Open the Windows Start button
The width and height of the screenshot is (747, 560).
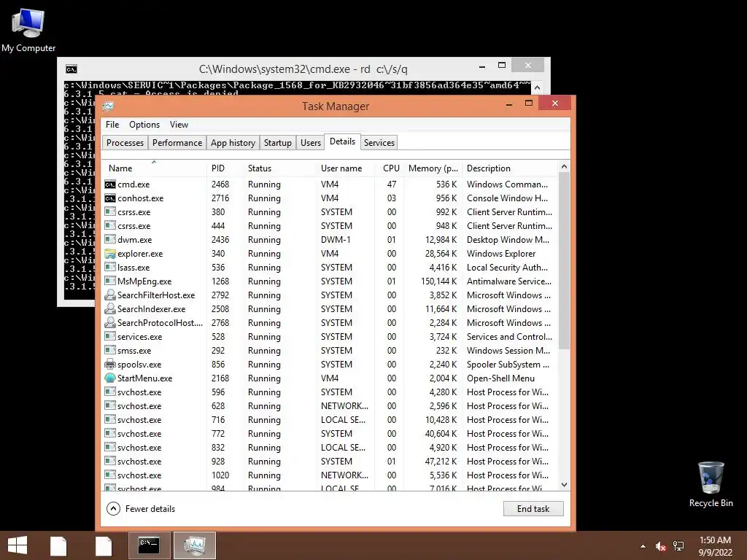(18, 545)
